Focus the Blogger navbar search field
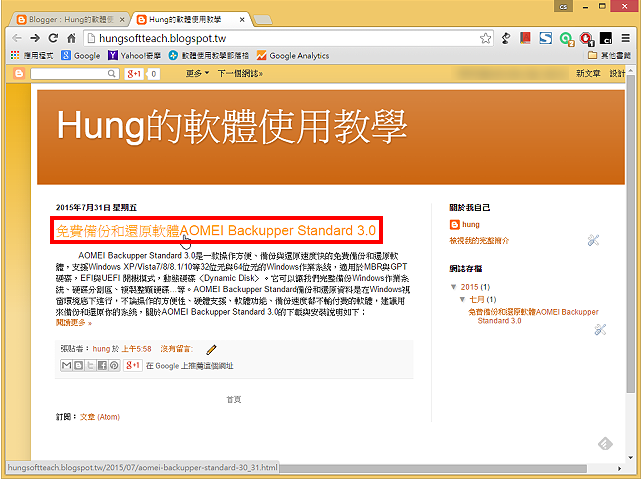This screenshot has width=643, height=484. coord(75,73)
